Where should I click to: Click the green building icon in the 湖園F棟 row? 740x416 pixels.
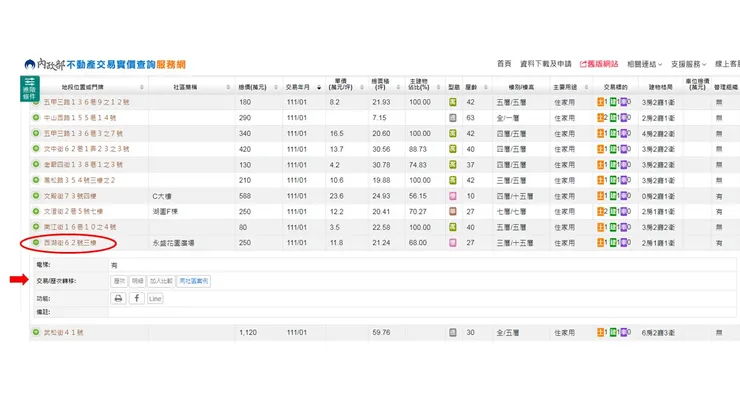click(613, 212)
